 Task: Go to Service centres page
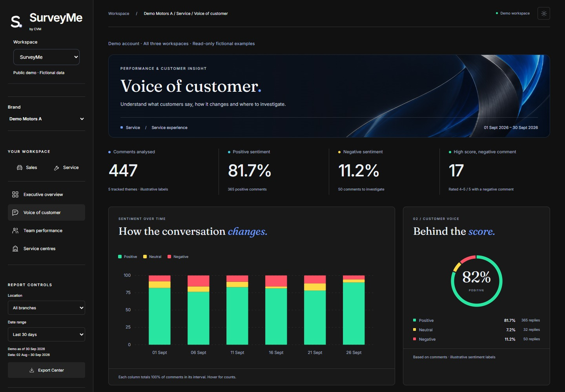click(46, 249)
